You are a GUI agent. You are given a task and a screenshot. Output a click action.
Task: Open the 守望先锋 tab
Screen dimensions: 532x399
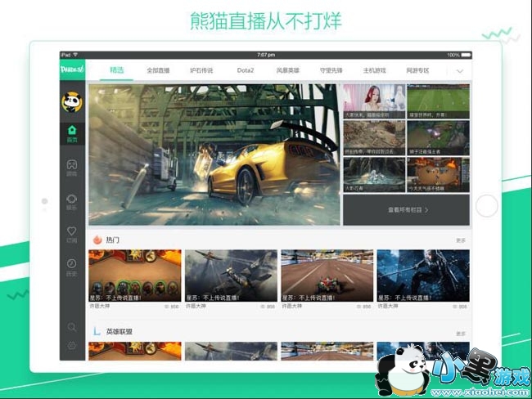(331, 70)
